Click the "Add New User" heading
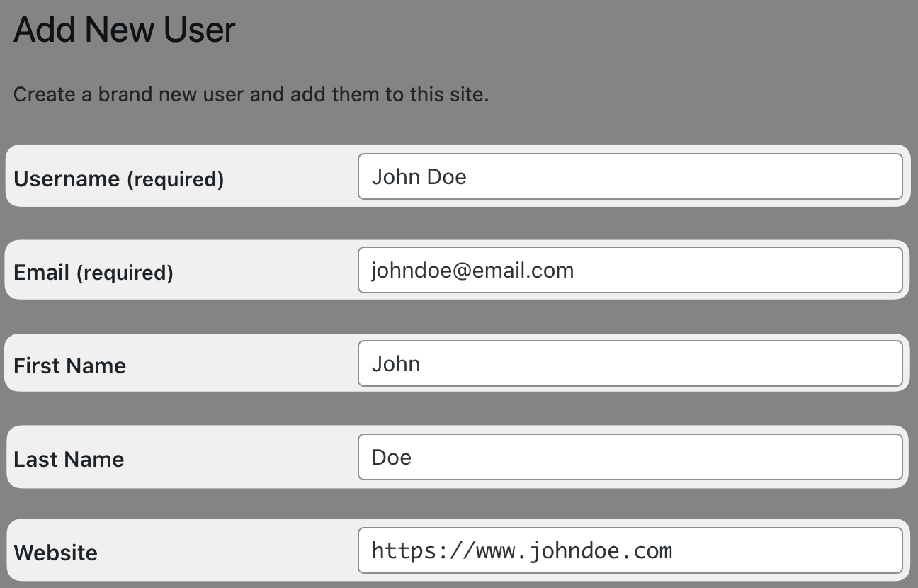This screenshot has width=918, height=588. coord(124,30)
